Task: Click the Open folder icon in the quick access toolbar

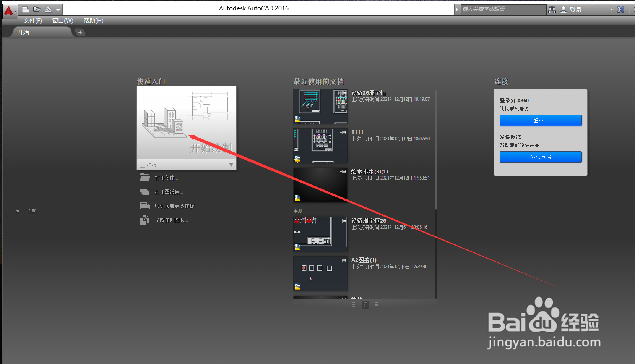Action: (37, 9)
